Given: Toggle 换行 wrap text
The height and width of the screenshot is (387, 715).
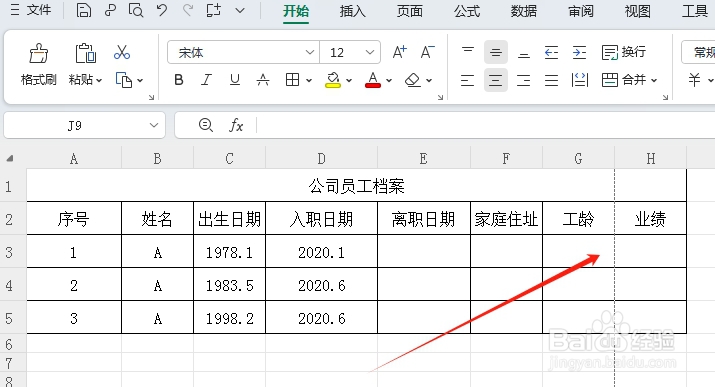Looking at the screenshot, I should [624, 52].
